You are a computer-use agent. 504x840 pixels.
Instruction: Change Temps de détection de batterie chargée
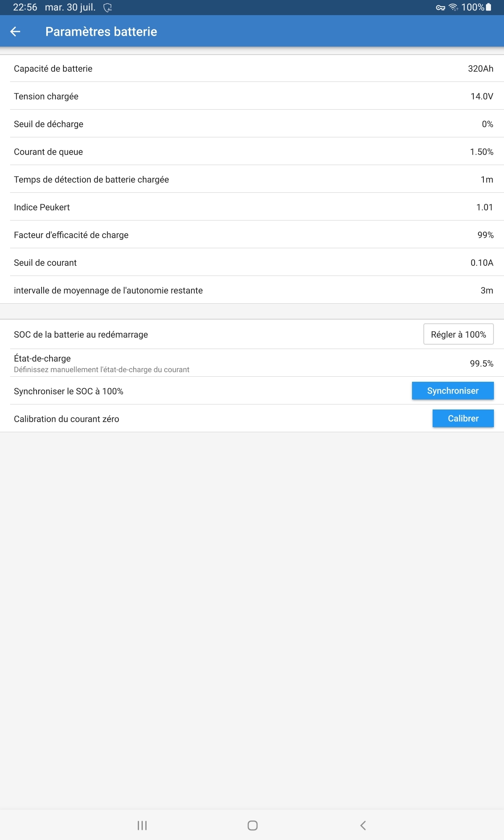[252, 179]
